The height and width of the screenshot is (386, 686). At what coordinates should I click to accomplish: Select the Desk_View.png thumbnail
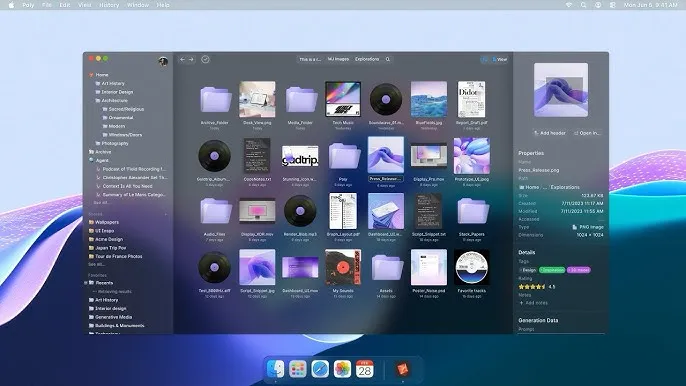tap(257, 99)
